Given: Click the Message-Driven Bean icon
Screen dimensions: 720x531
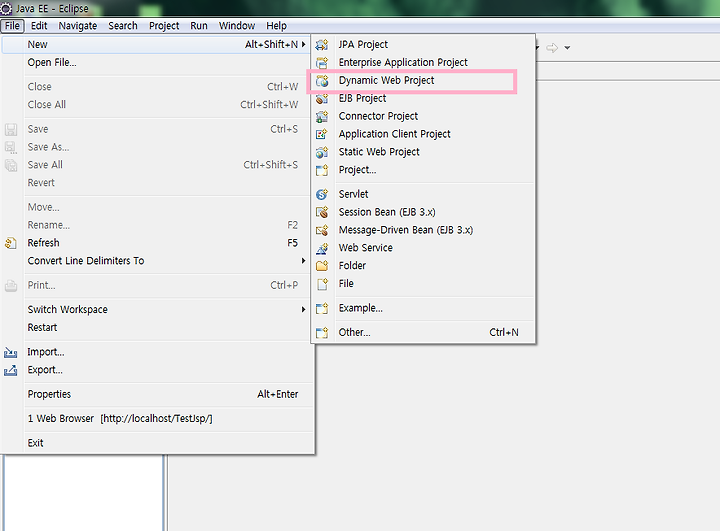Looking at the screenshot, I should point(322,230).
